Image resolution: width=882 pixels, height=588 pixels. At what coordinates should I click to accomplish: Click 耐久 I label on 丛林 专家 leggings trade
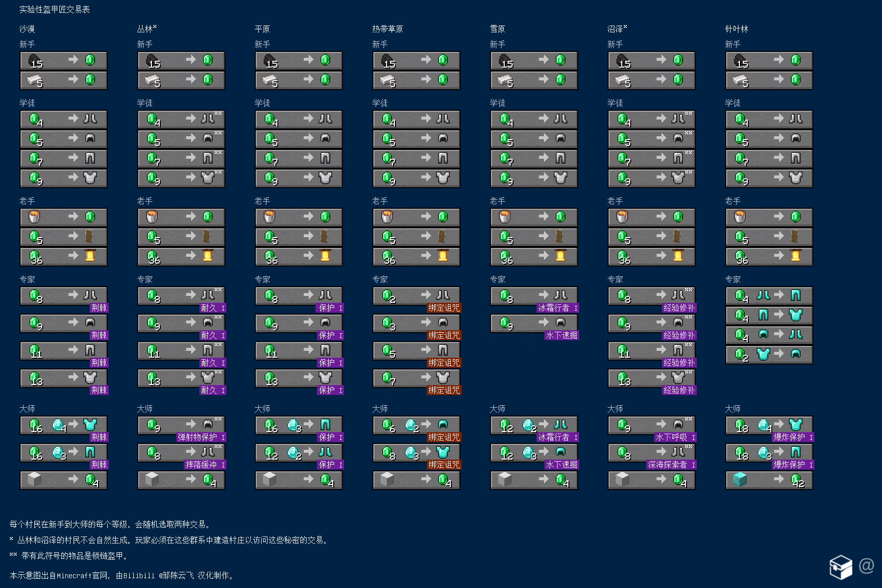213,363
